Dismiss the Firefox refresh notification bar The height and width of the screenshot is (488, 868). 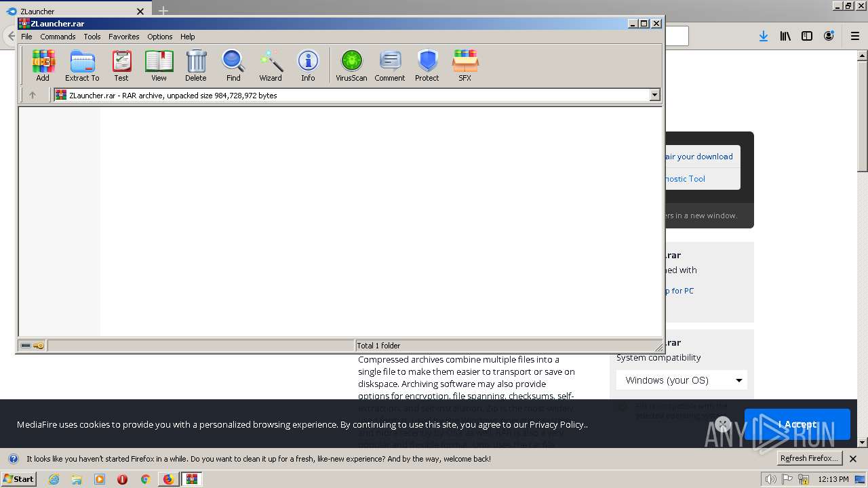click(853, 459)
